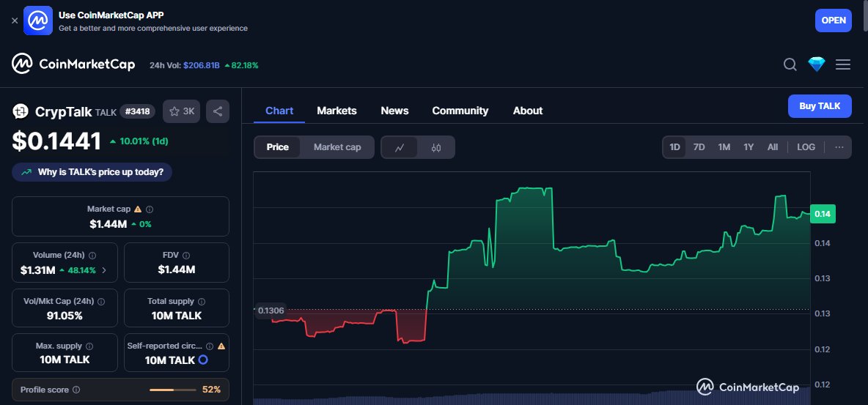Switch to the About tab
Screen dimensions: 868x405
click(x=528, y=111)
